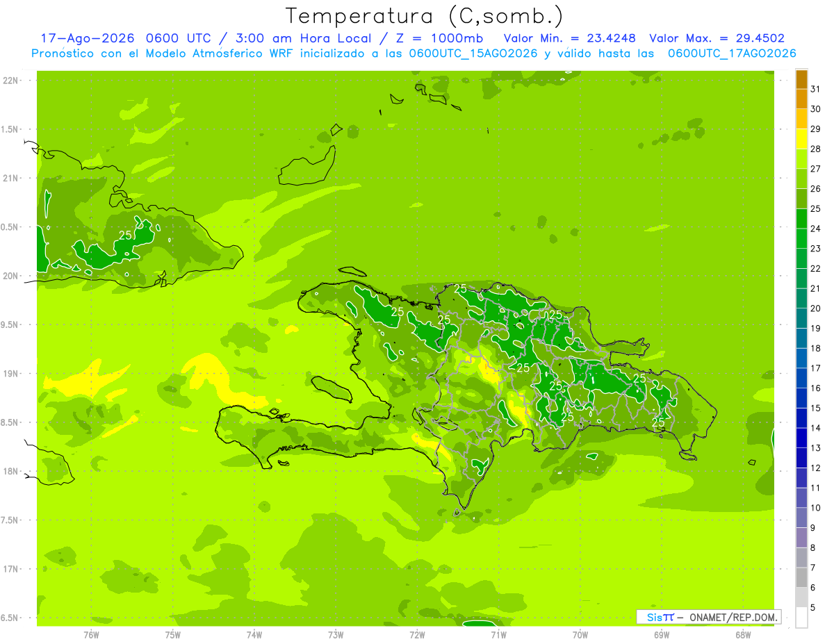This screenshot has height=644, width=834.
Task: Click the "Temperatura (C,somb.)" title
Action: tap(423, 16)
